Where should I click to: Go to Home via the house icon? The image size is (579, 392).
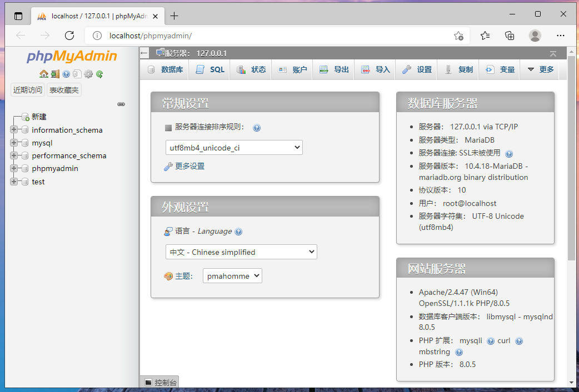point(44,74)
